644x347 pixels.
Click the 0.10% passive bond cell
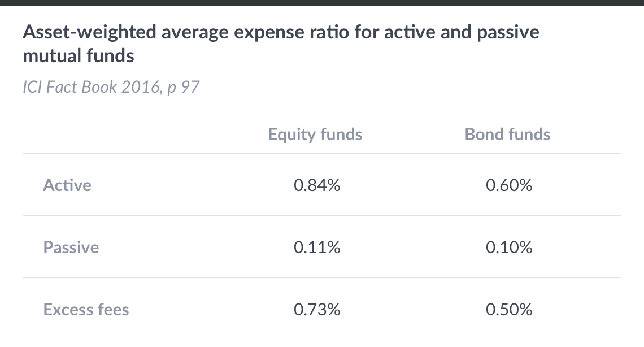click(x=508, y=248)
